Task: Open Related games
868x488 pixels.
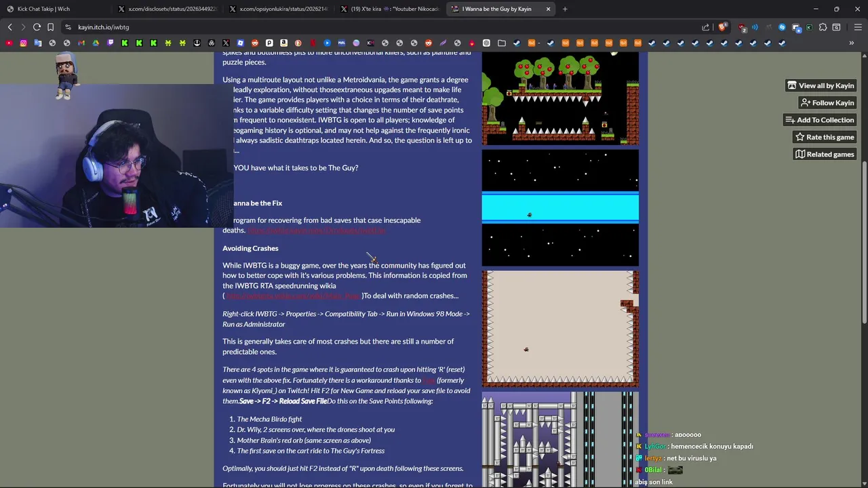Action: pyautogui.click(x=824, y=154)
